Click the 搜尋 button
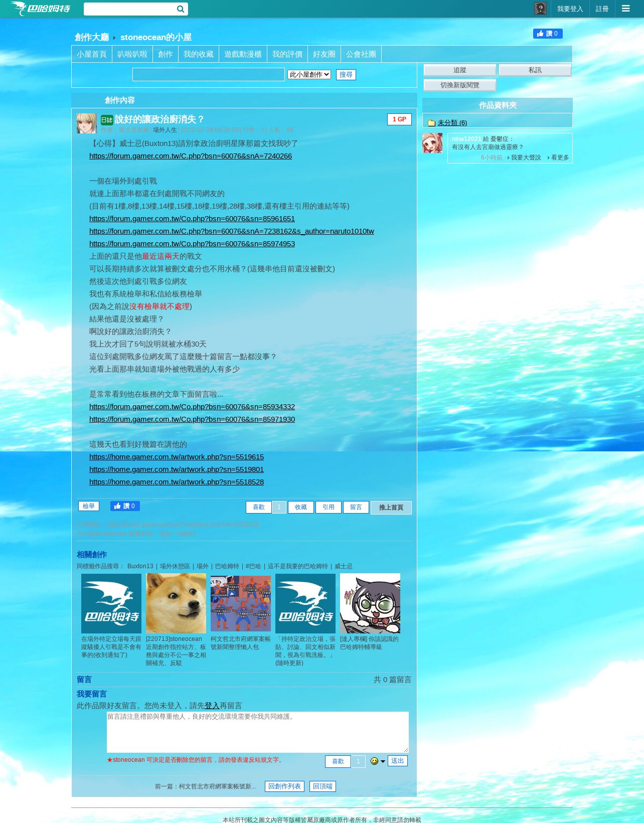The height and width of the screenshot is (823, 644). 346,75
